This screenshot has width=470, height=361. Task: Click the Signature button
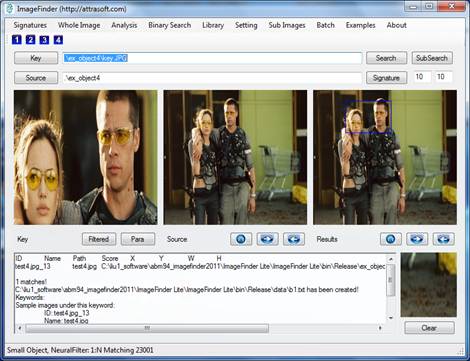(386, 78)
